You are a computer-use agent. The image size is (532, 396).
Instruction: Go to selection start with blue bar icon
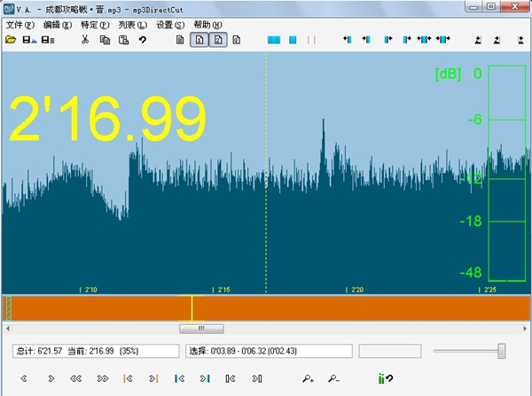pos(179,378)
